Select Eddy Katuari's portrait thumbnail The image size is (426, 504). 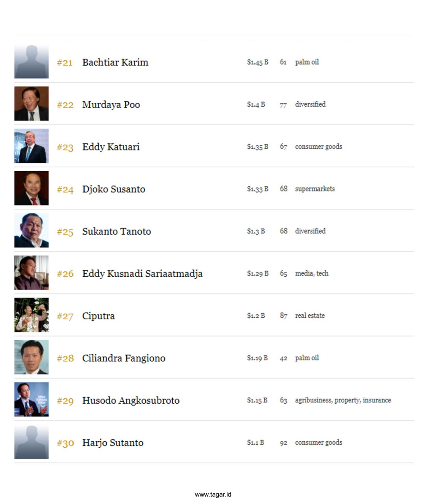pyautogui.click(x=31, y=146)
